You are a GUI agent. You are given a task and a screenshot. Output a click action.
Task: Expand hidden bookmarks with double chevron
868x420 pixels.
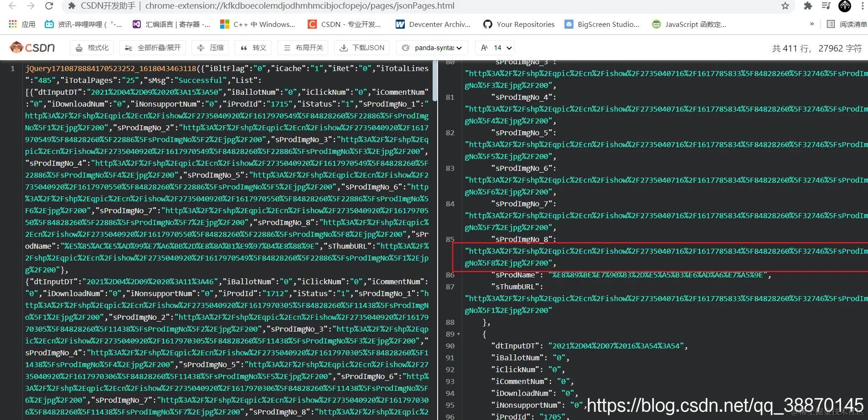(x=811, y=24)
